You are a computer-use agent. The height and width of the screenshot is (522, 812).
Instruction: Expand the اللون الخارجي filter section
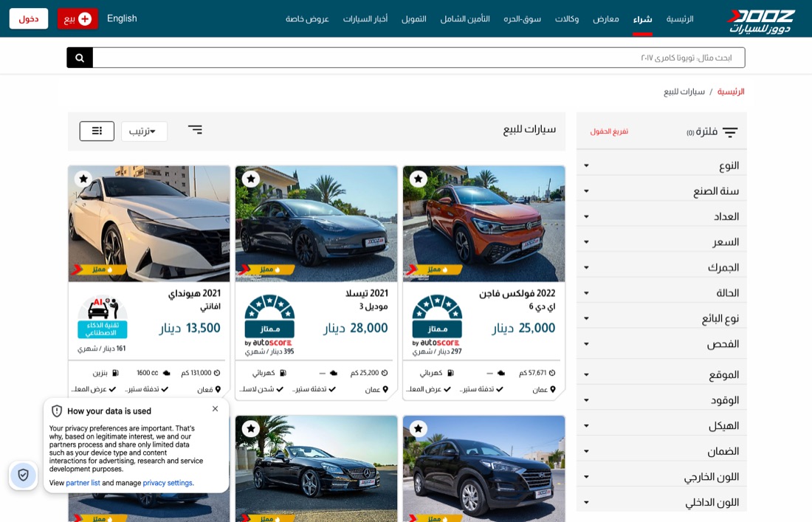pos(661,477)
